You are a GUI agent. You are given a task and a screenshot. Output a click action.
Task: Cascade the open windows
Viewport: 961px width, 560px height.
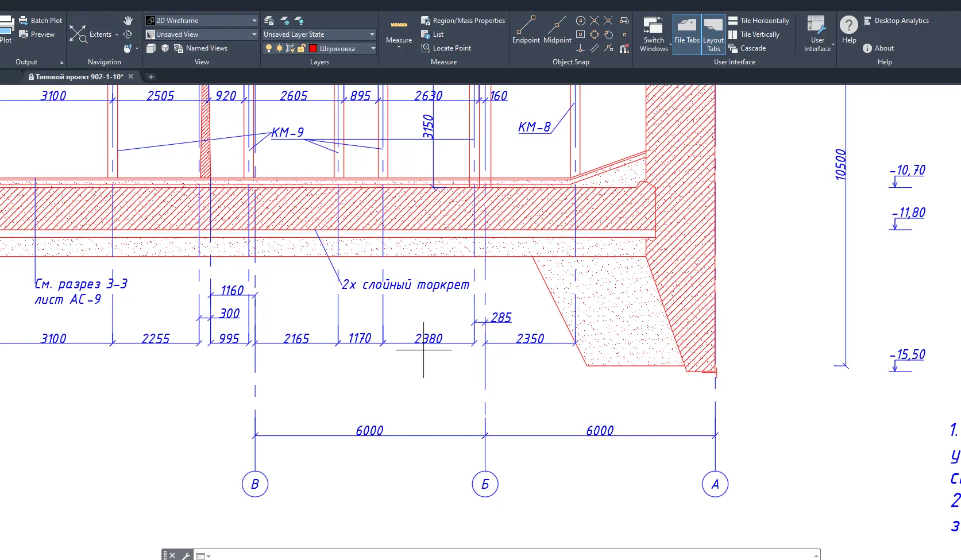point(747,48)
